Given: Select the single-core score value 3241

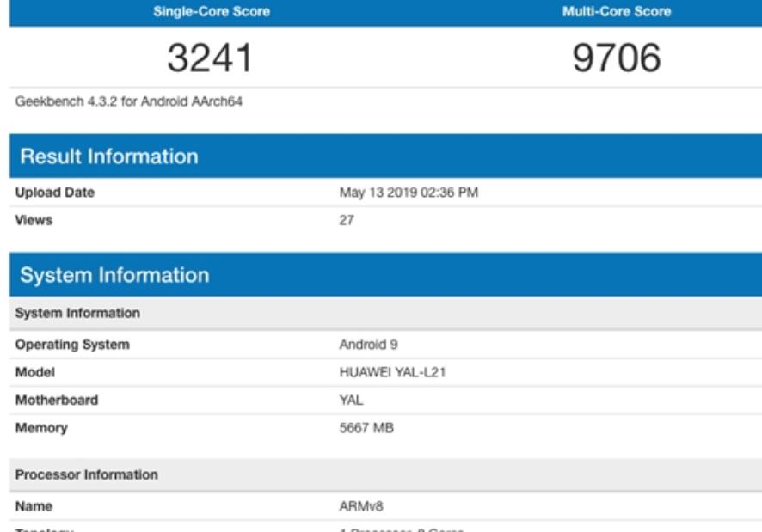Looking at the screenshot, I should click(x=210, y=58).
